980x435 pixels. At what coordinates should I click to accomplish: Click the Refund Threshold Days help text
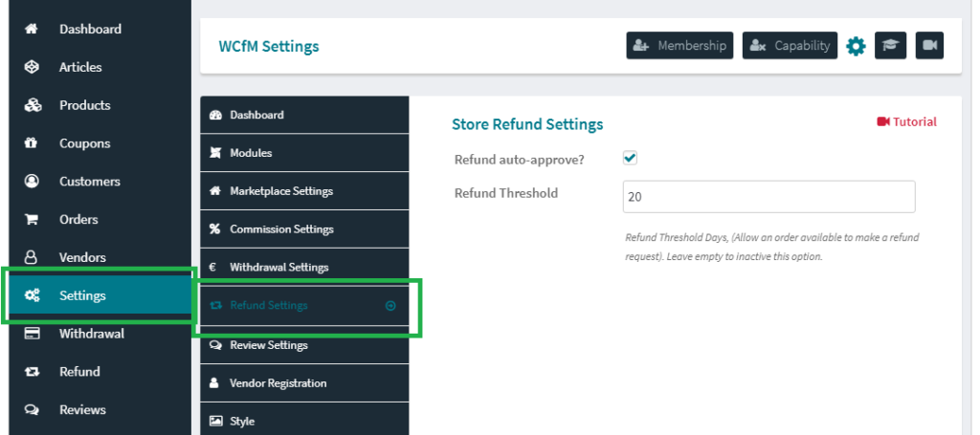pos(772,247)
